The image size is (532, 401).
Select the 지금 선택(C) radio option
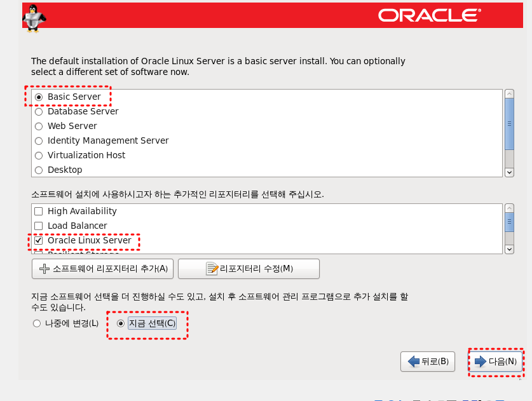click(120, 323)
